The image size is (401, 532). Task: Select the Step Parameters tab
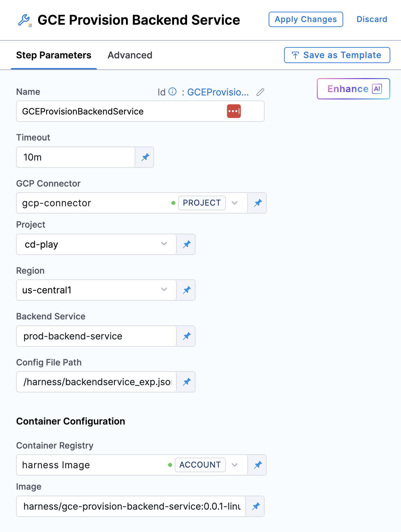[x=54, y=55]
